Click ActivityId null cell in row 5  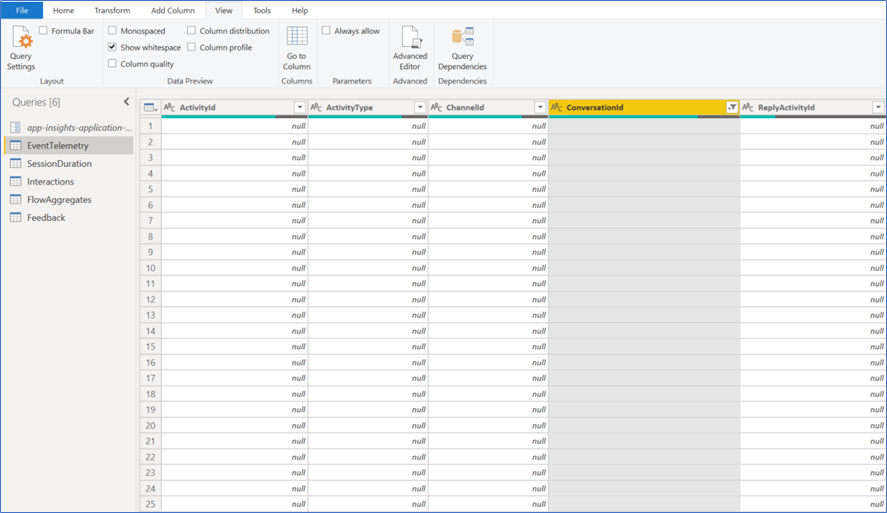[235, 189]
